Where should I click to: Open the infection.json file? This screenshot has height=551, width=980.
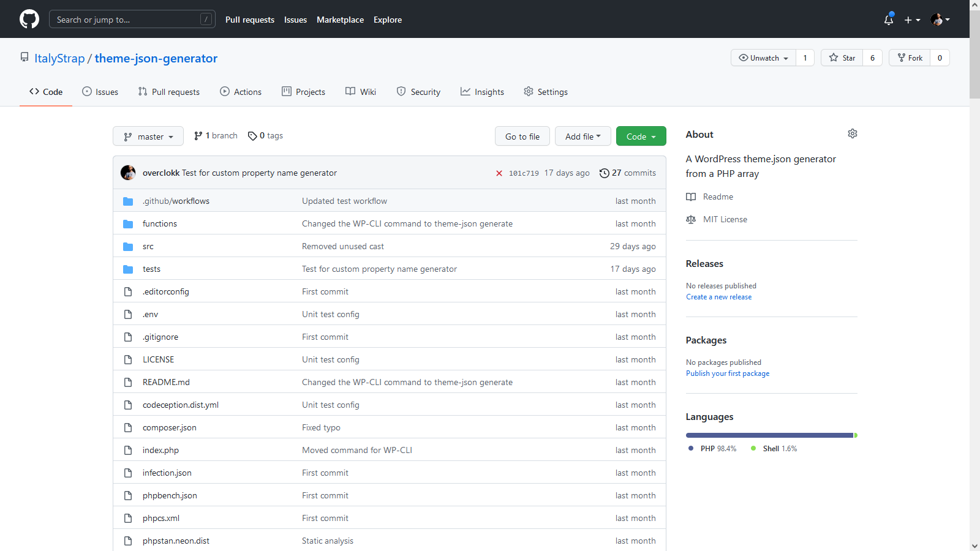tap(167, 473)
